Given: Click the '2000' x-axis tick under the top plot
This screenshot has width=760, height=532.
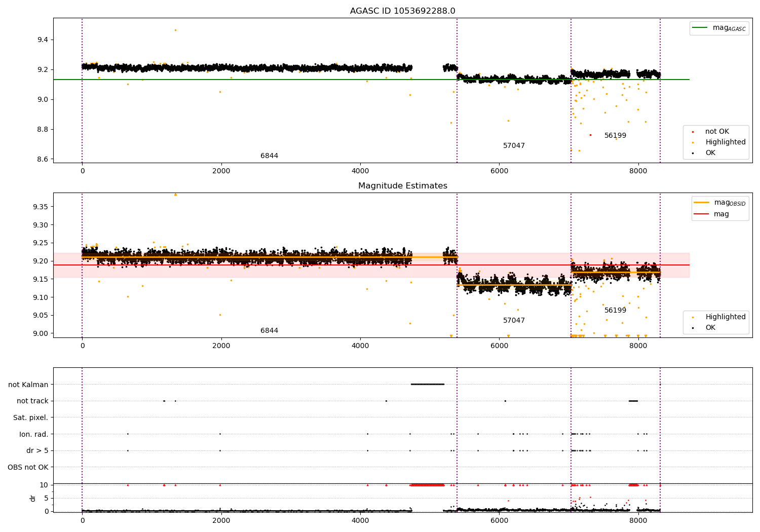Looking at the screenshot, I should coord(221,171).
